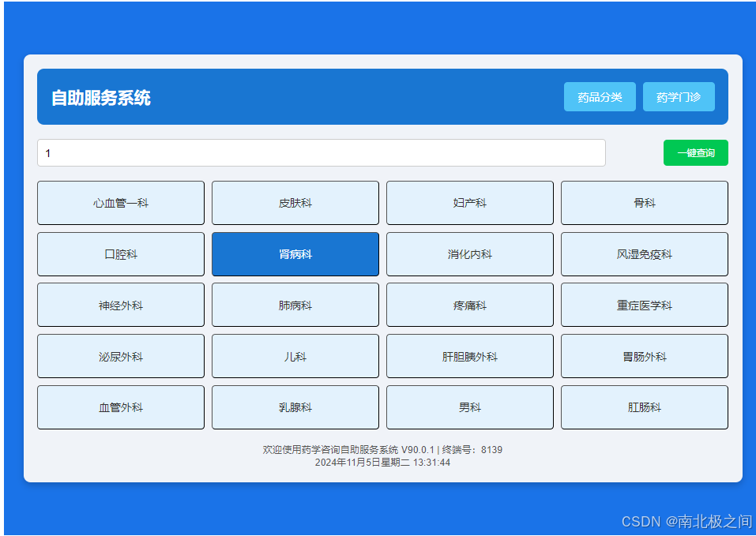Select the 神经外科 neurosurgery department

(x=120, y=305)
